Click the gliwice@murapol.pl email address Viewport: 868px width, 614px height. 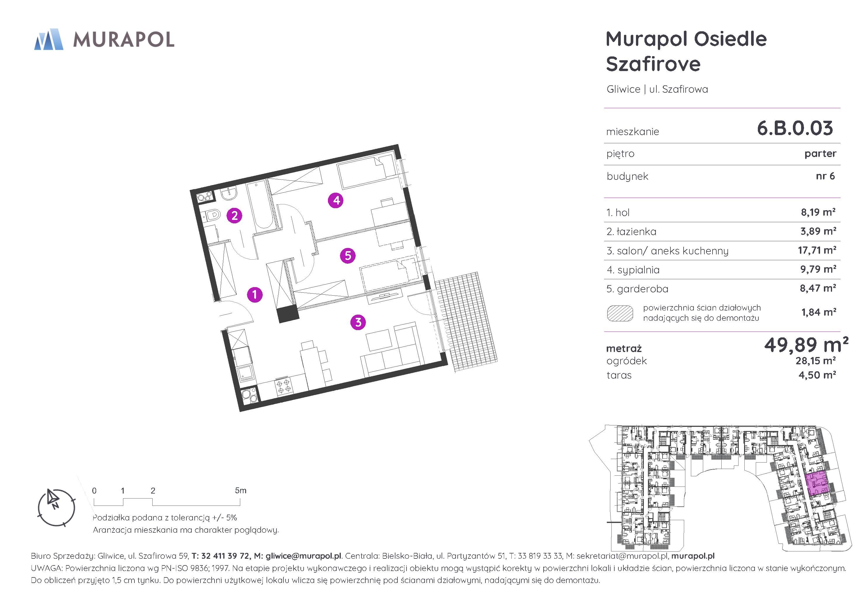303,556
